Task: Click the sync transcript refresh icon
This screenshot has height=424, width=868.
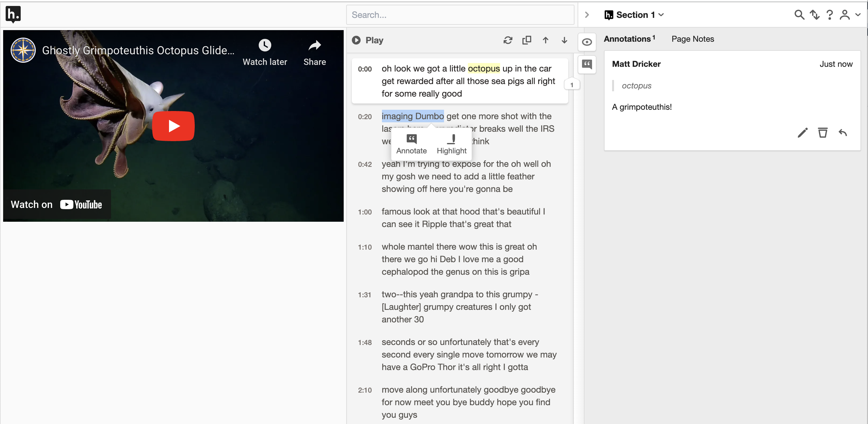Action: (508, 40)
